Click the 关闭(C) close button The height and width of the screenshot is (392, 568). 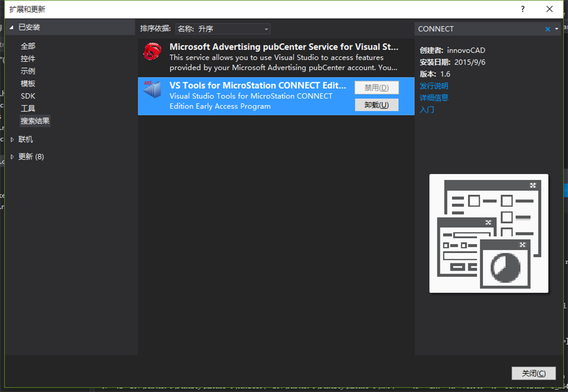point(534,373)
